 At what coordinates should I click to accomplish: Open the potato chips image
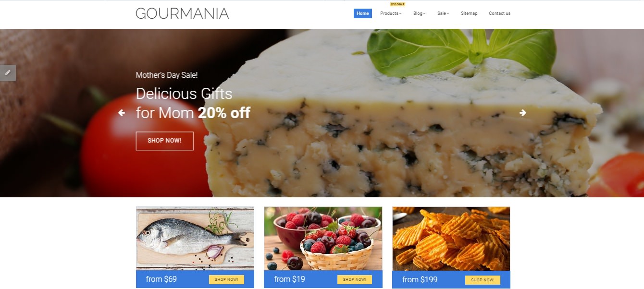(x=451, y=239)
